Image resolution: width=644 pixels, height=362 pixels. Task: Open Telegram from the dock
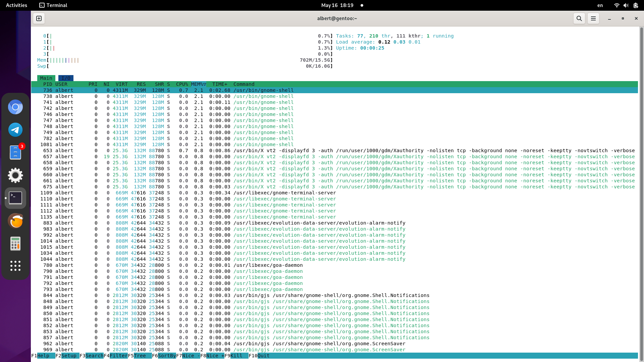point(15,130)
